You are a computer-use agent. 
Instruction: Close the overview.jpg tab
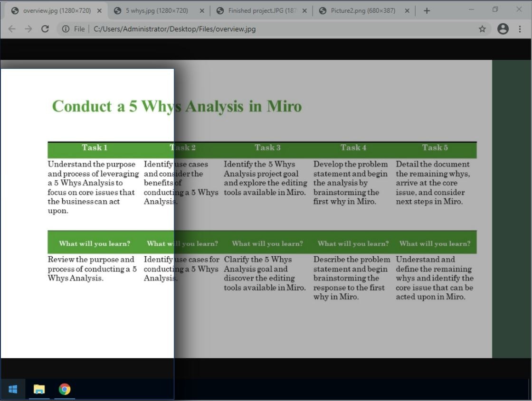tap(99, 11)
